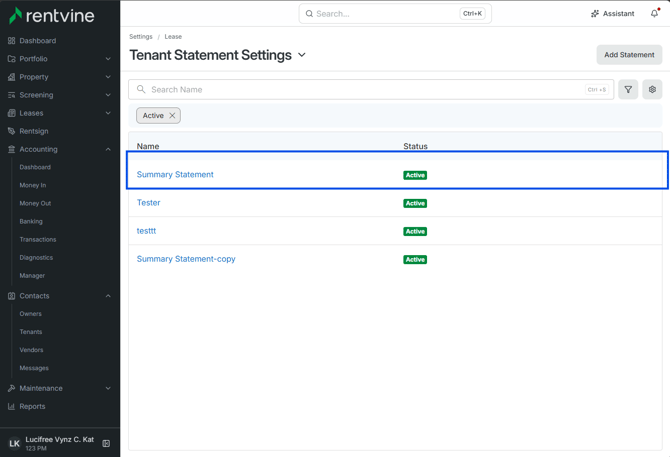Click Active badge in testtt row

click(x=415, y=231)
